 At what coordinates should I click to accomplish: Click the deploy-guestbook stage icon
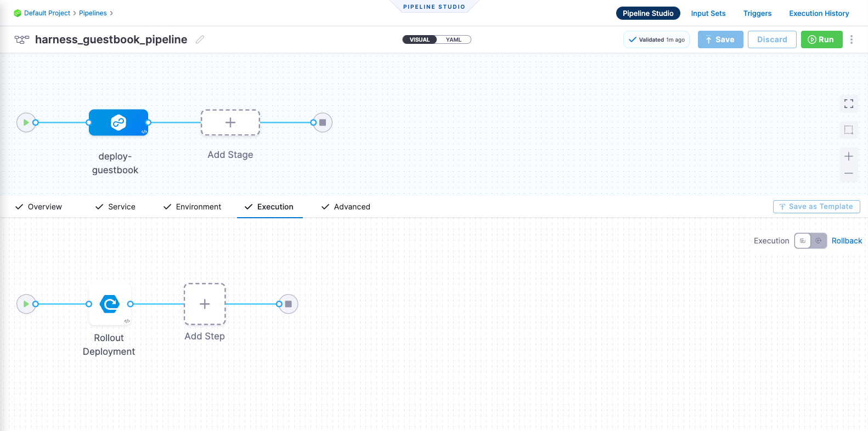click(119, 122)
